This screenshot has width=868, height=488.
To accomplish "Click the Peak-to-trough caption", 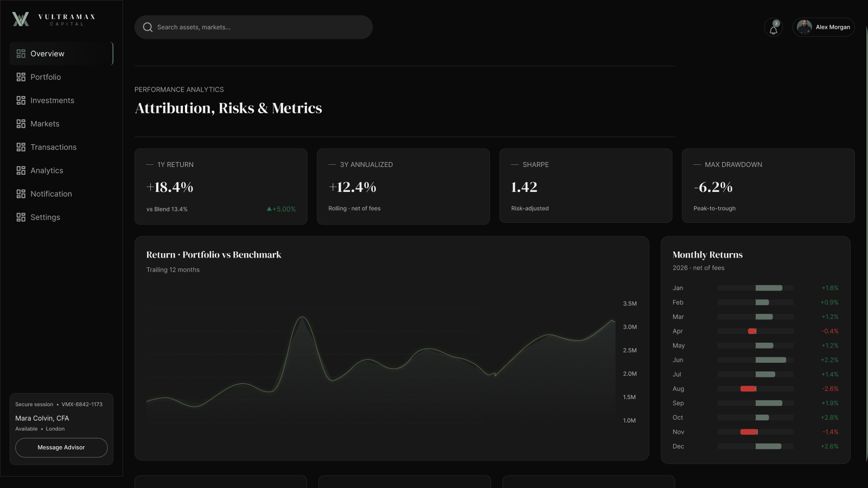I will [714, 208].
